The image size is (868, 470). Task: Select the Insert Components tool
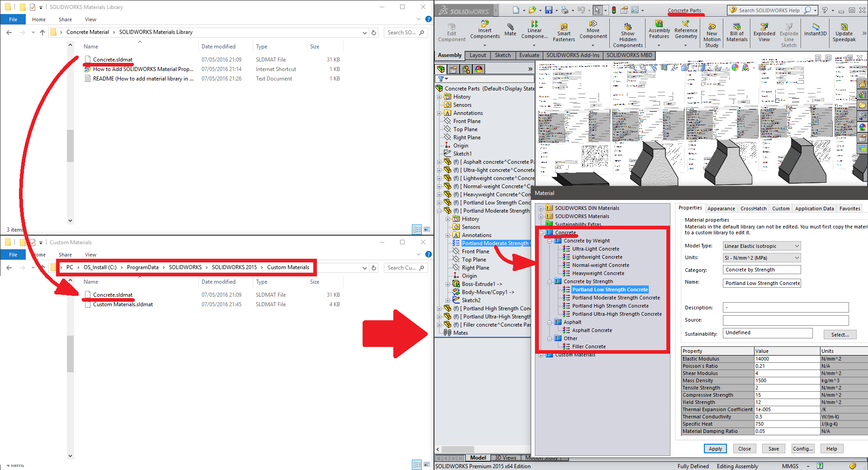click(485, 30)
